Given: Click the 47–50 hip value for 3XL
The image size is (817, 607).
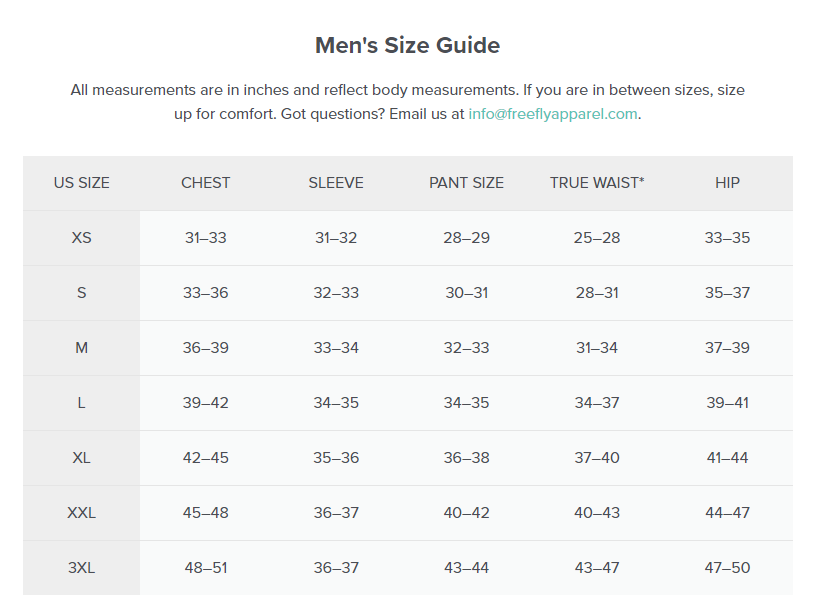Looking at the screenshot, I should (x=727, y=568).
